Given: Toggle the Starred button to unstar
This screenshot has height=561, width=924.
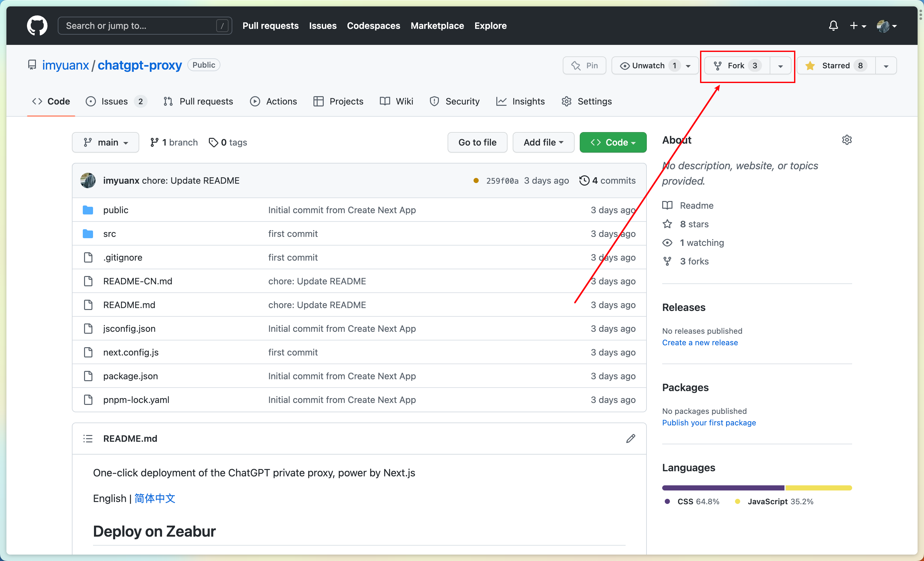Looking at the screenshot, I should point(835,66).
